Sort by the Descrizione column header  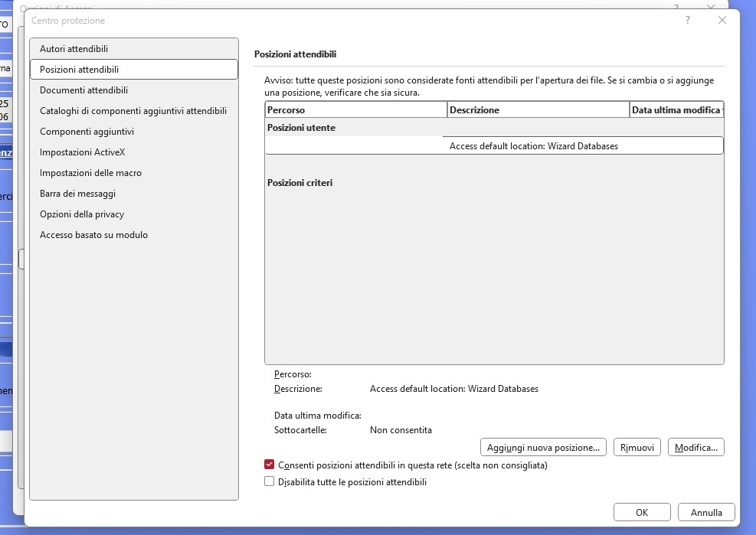(x=538, y=110)
